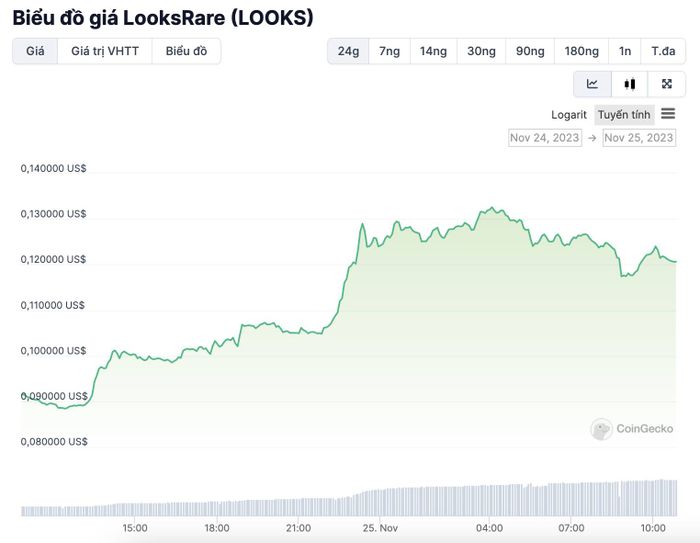Switch to candlestick chart icon
This screenshot has height=543, width=700.
pyautogui.click(x=629, y=84)
